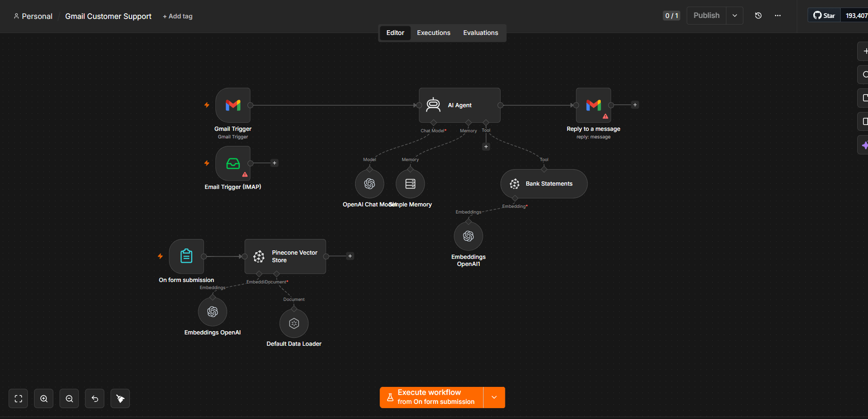Click the Publish button
Image resolution: width=868 pixels, height=419 pixels.
point(707,16)
